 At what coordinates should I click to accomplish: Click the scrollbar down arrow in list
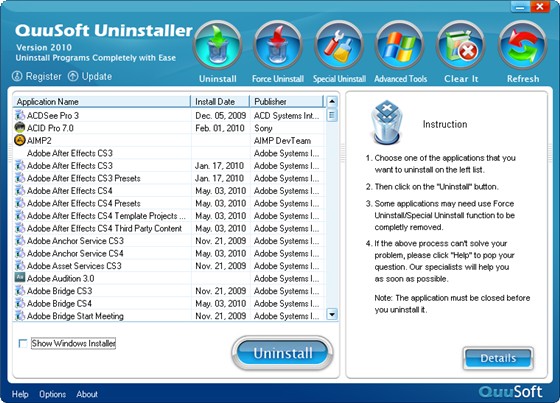click(332, 314)
